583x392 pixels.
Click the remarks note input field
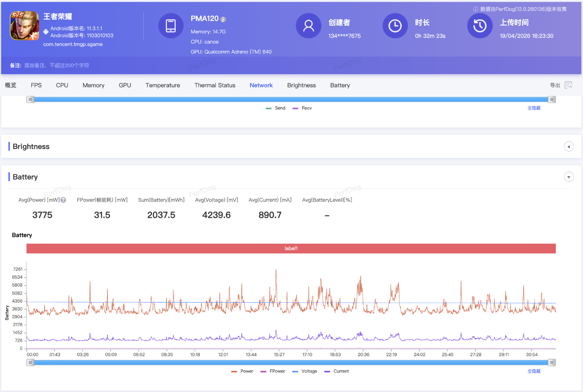click(x=57, y=65)
